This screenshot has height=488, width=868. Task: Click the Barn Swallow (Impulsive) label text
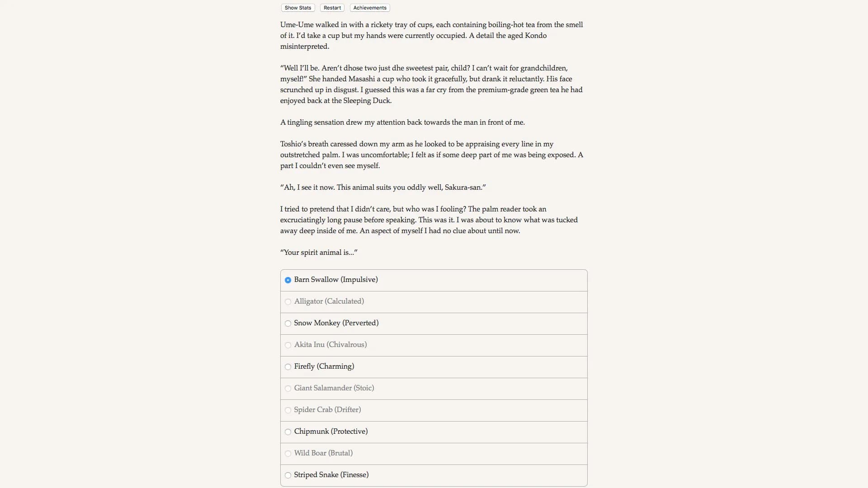(x=336, y=280)
